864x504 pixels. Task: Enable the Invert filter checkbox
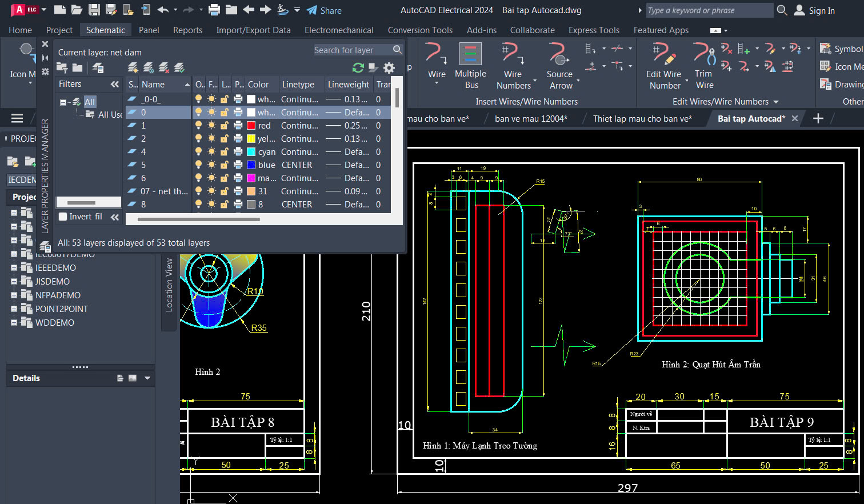[62, 217]
